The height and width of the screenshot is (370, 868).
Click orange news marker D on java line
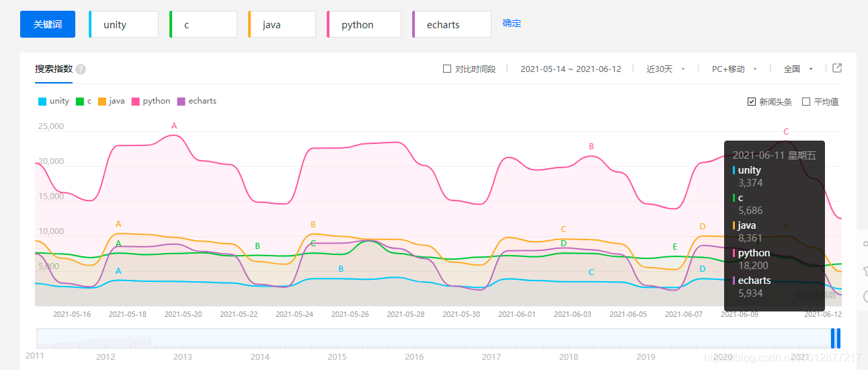(703, 227)
